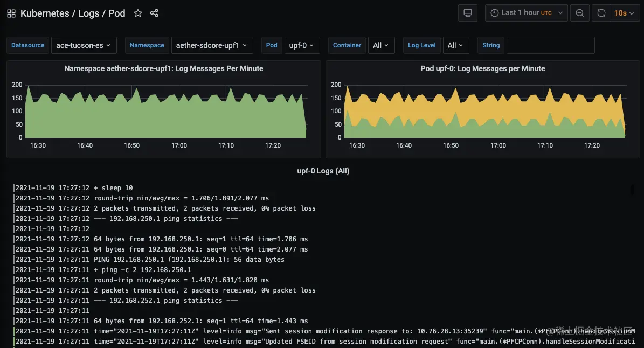Expand log line 'Sent session modification response'
Viewport: 644px width, 348px height.
[x=324, y=332]
